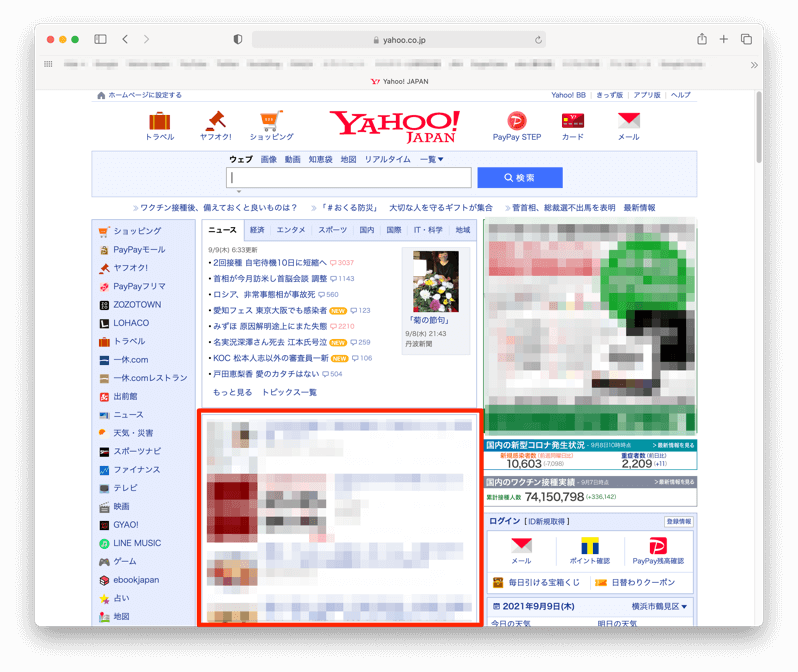This screenshot has width=798, height=672.
Task: Open the Yahoo! BB link
Action: click(568, 95)
